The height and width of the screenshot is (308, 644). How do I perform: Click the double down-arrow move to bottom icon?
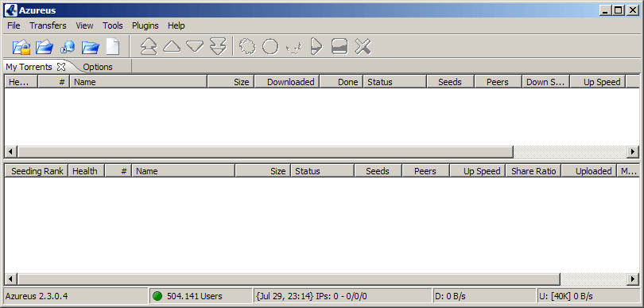[x=218, y=46]
